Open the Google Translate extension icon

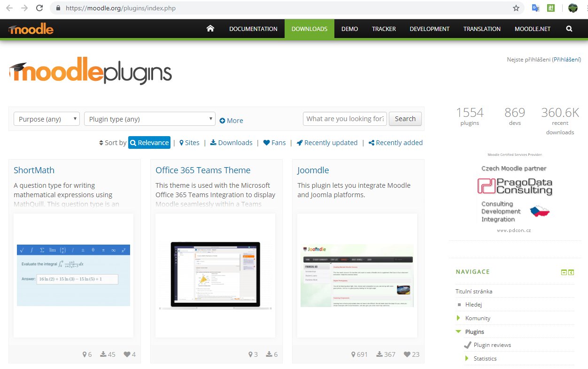535,8
